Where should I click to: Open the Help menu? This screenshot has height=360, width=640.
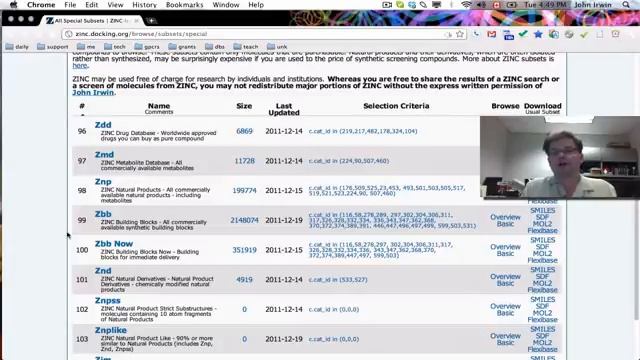[x=256, y=5]
